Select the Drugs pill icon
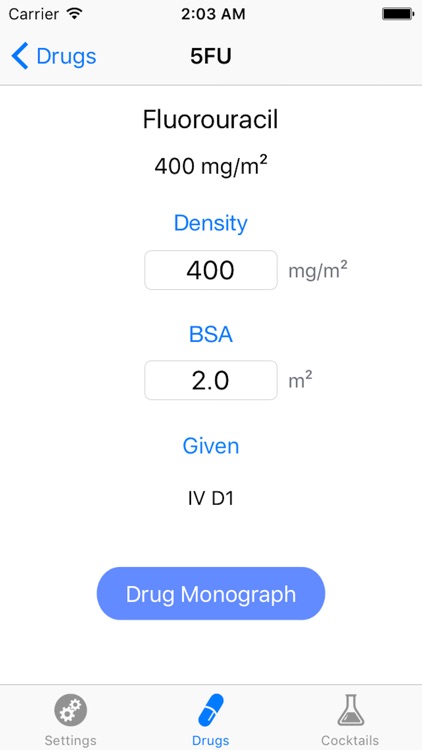The height and width of the screenshot is (750, 422). click(211, 710)
